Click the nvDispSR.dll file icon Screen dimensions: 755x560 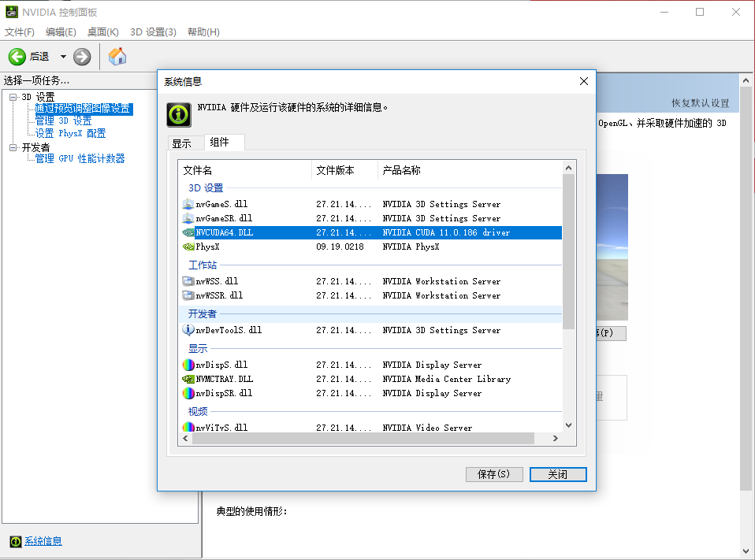[x=188, y=393]
